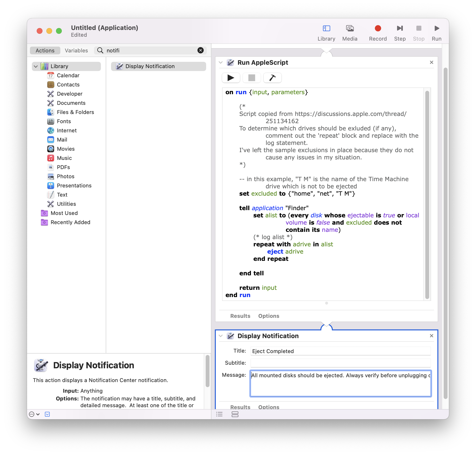
Task: Click the Title field with Eject Completed
Action: point(340,351)
